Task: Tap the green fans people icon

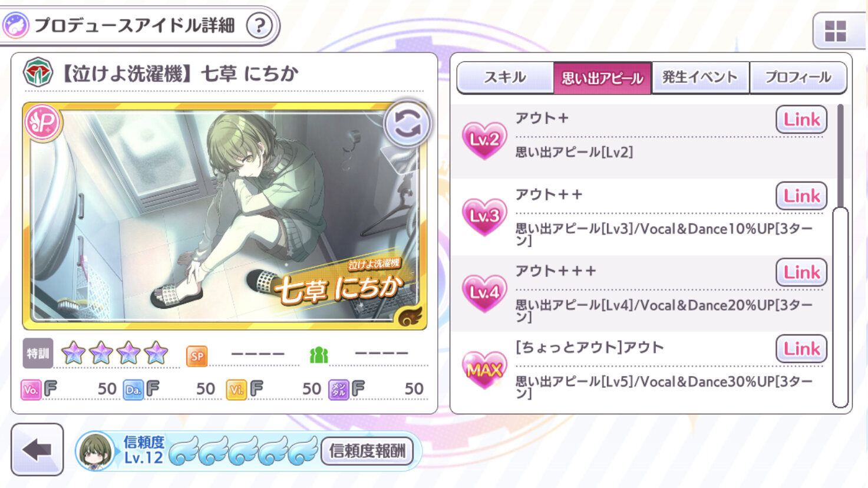Action: [x=319, y=355]
